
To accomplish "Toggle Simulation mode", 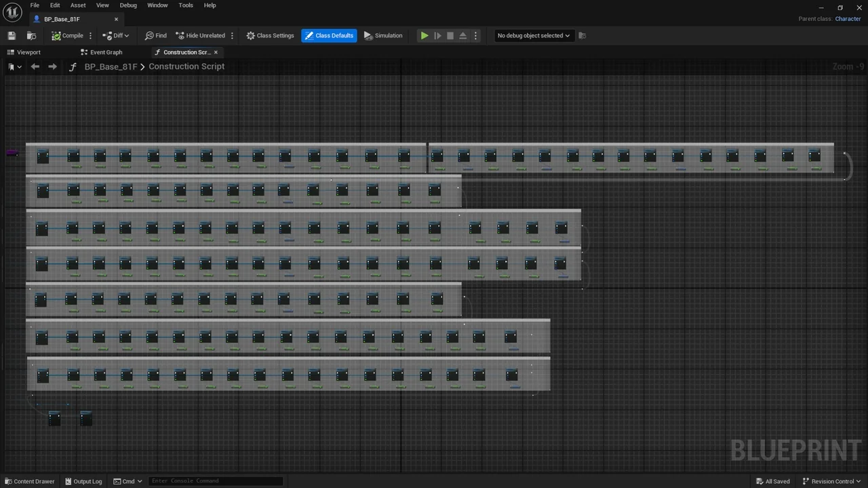I will [383, 36].
